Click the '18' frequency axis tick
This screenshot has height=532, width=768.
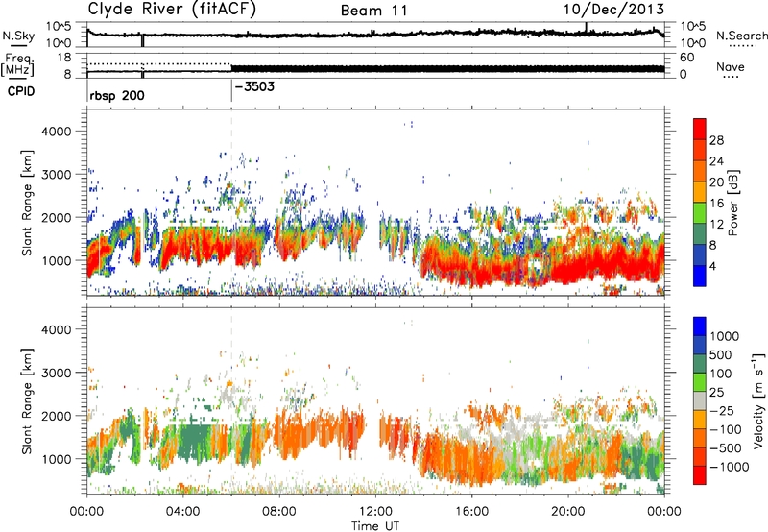click(x=64, y=58)
